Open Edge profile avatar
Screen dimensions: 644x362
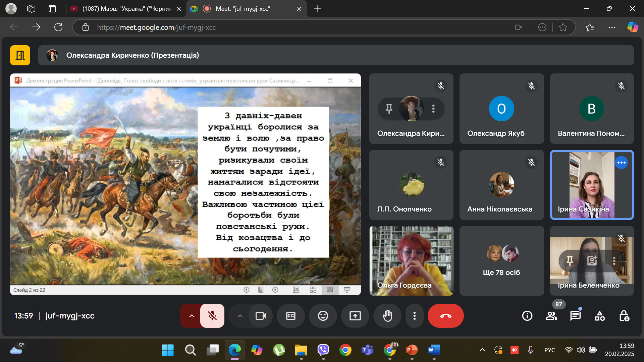coord(11,9)
